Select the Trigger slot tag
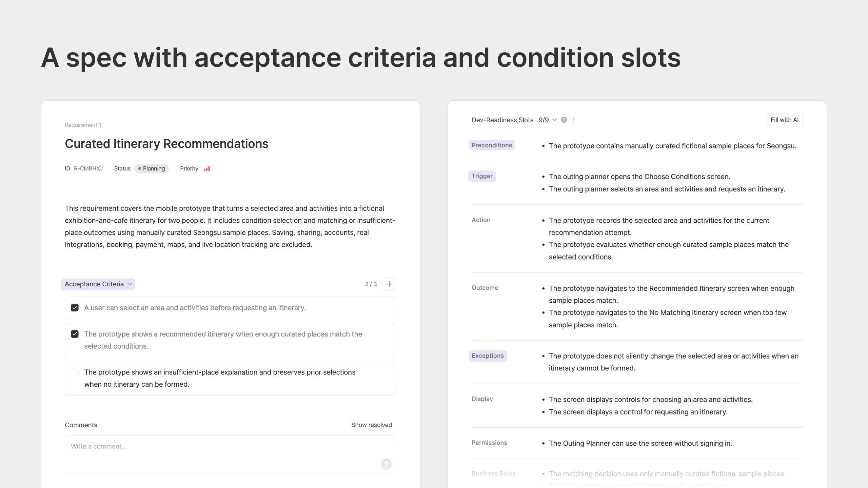This screenshot has height=488, width=868. [x=482, y=176]
